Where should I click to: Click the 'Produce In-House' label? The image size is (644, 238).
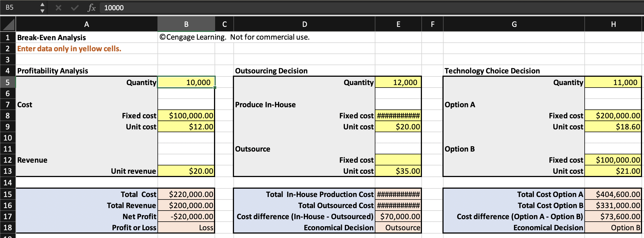pyautogui.click(x=265, y=104)
